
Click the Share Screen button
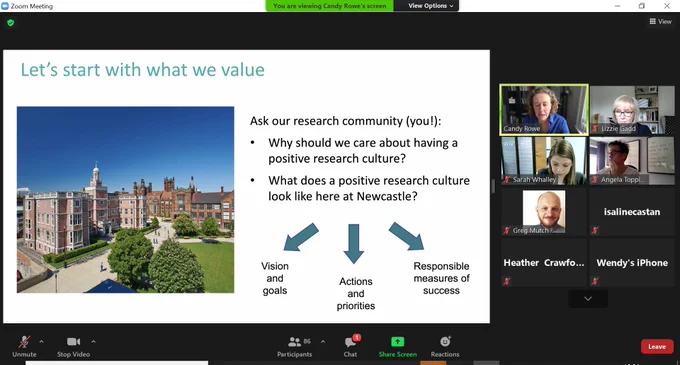[398, 346]
